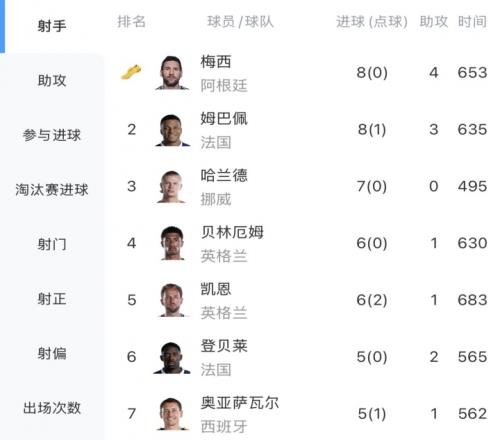500x440 pixels.
Task: Click the golden boot icon beside 梅西
Action: pos(131,72)
